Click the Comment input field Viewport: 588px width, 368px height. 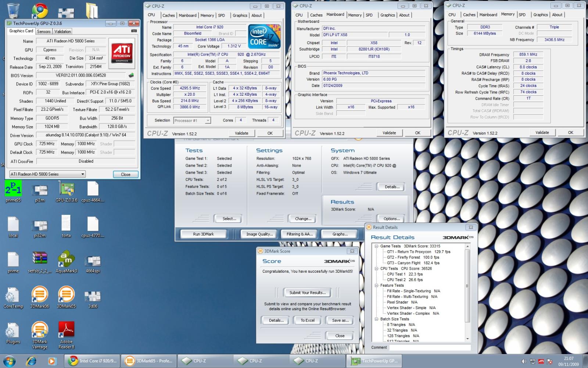point(430,347)
